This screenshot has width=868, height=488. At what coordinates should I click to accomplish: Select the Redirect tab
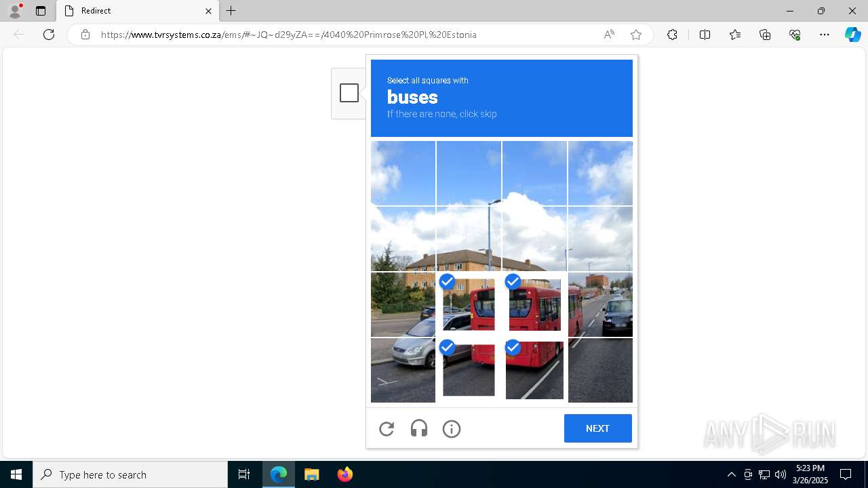click(x=136, y=11)
